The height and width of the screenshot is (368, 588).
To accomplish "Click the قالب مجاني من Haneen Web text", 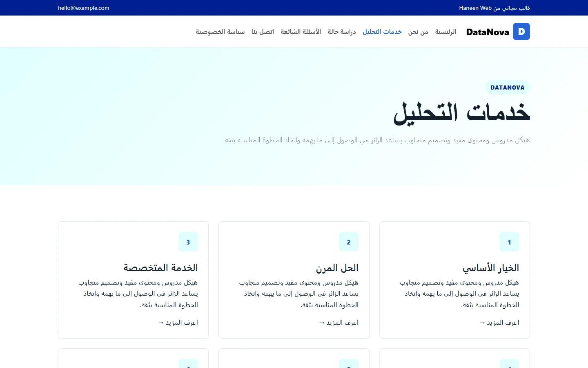I will [x=494, y=8].
